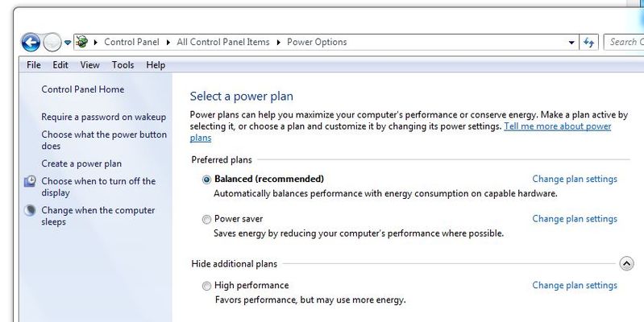Screen dimensions: 644x322
Task: Open the File menu
Action: click(x=34, y=65)
